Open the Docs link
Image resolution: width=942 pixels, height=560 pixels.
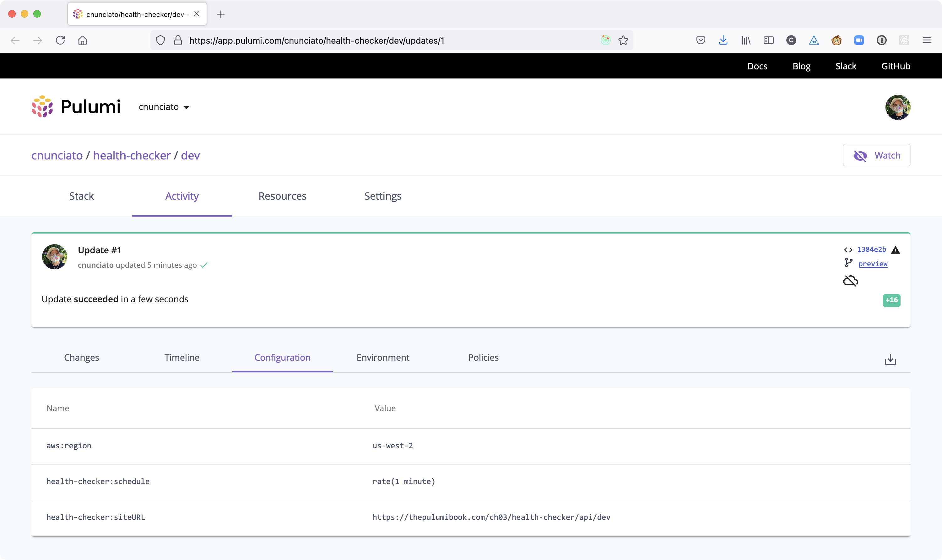pos(757,66)
